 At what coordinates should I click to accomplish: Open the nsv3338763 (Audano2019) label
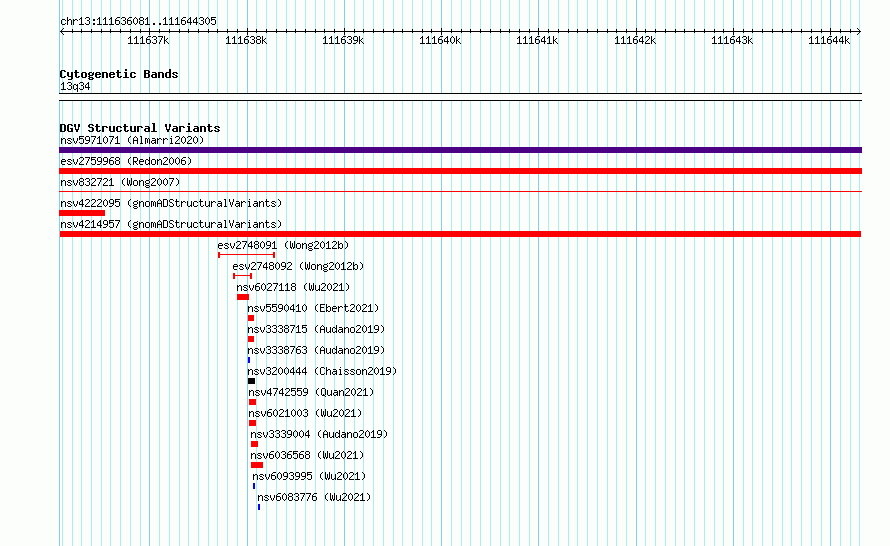click(x=316, y=350)
